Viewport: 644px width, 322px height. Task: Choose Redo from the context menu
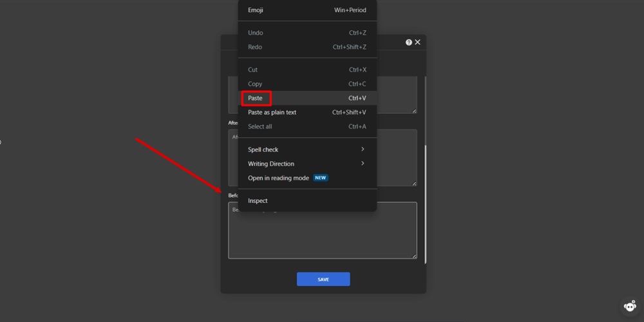[307, 47]
